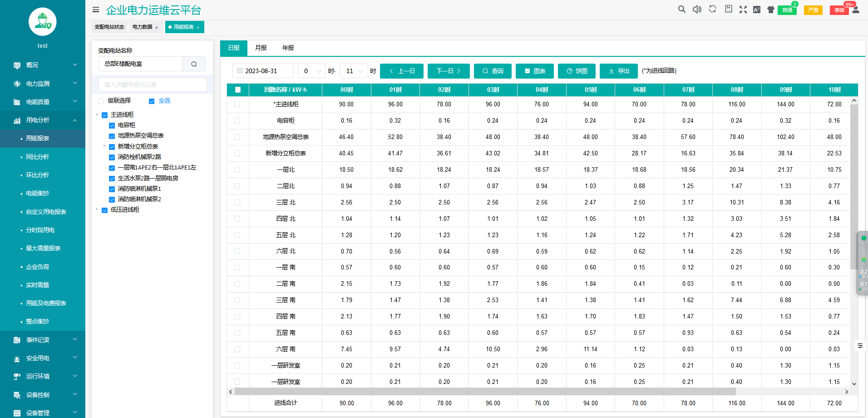Uncheck 电容柜 in the tree

112,125
